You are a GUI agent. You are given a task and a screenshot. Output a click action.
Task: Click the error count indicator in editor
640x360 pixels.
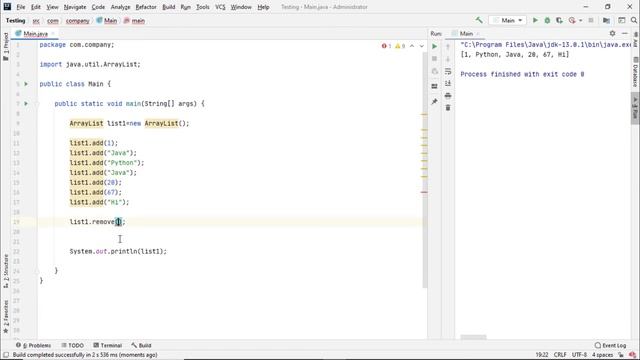pyautogui.click(x=386, y=46)
